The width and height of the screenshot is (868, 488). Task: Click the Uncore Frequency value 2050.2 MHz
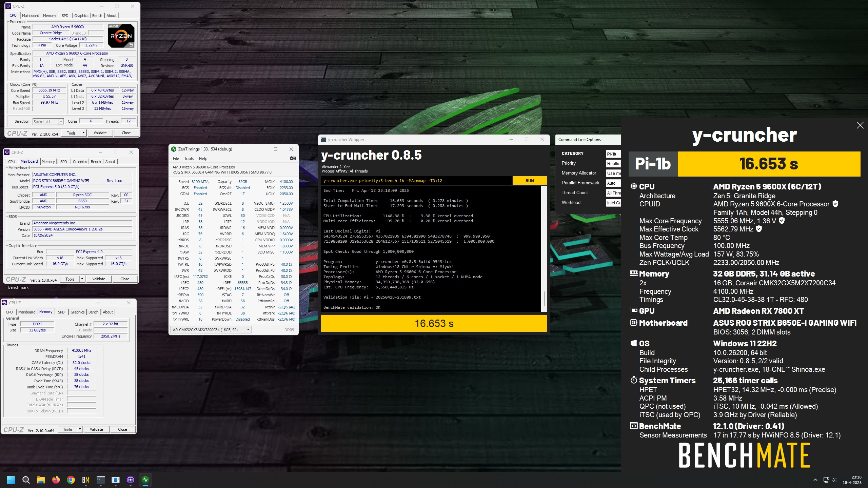click(x=111, y=336)
